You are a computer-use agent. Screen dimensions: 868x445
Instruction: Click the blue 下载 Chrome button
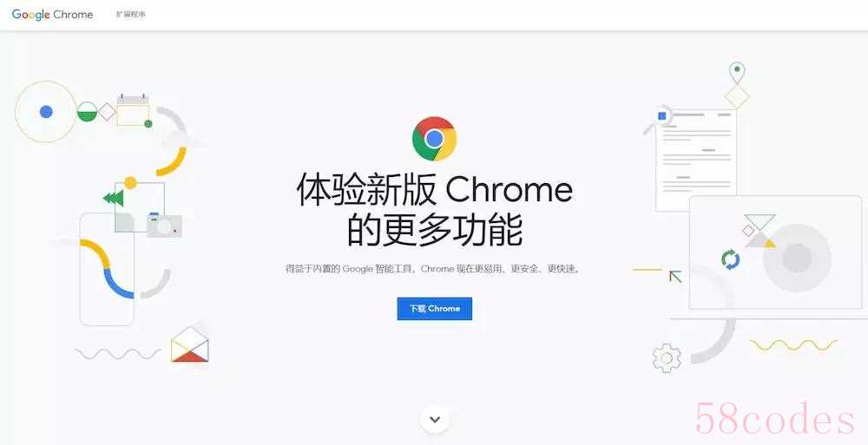coord(435,308)
